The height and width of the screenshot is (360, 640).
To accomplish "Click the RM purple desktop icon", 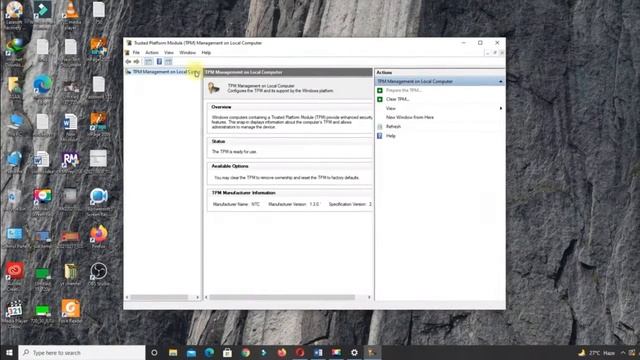I will pyautogui.click(x=70, y=162).
